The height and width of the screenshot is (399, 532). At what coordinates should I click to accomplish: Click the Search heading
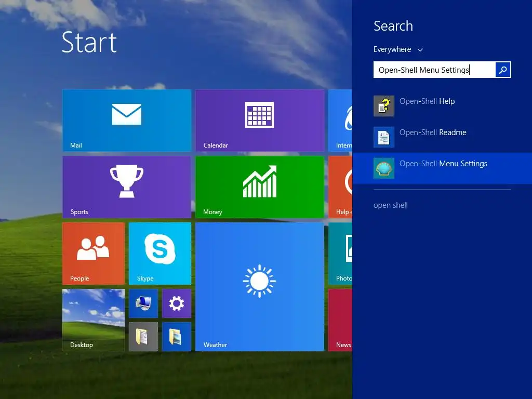point(393,26)
